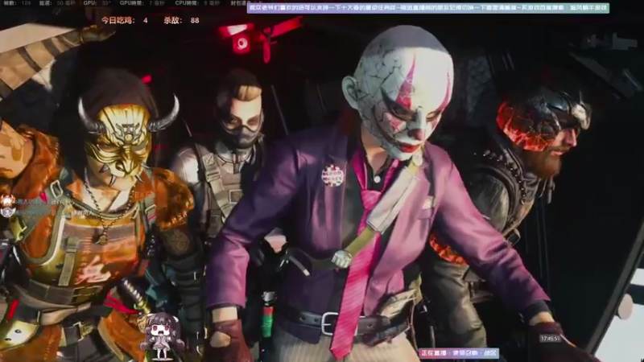The height and width of the screenshot is (362, 644).
Task: Click the scrolling announcement banner at top
Action: tap(428, 7)
